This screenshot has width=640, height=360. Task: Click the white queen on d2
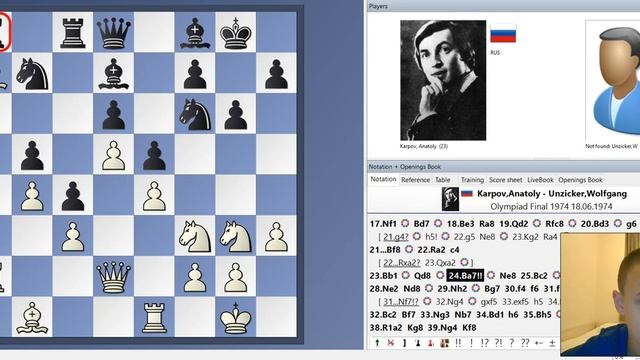click(x=113, y=277)
